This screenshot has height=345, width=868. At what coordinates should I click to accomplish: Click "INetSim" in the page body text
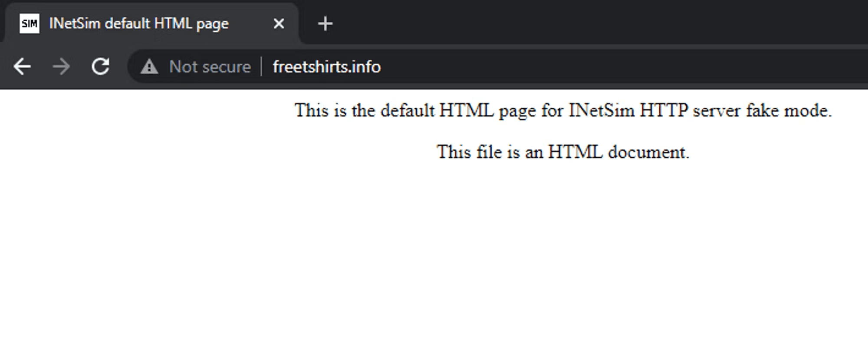(x=602, y=110)
